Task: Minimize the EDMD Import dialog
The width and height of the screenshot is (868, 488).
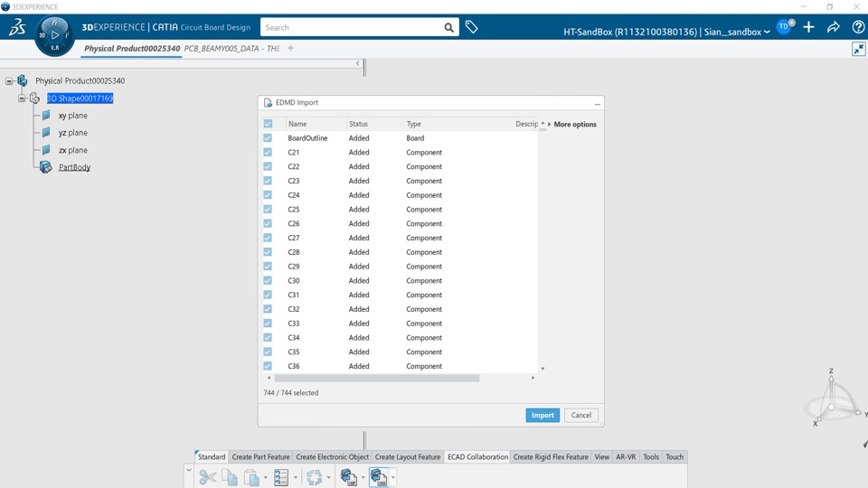Action: pos(598,103)
